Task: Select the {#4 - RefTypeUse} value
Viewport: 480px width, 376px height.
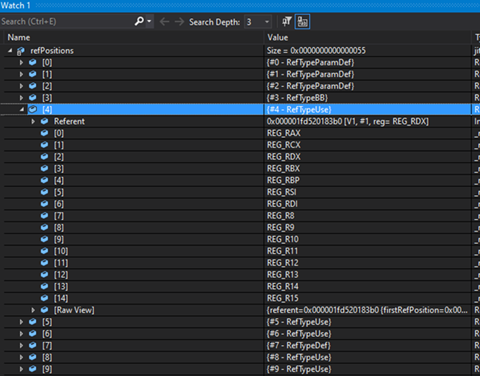Action: click(x=299, y=109)
